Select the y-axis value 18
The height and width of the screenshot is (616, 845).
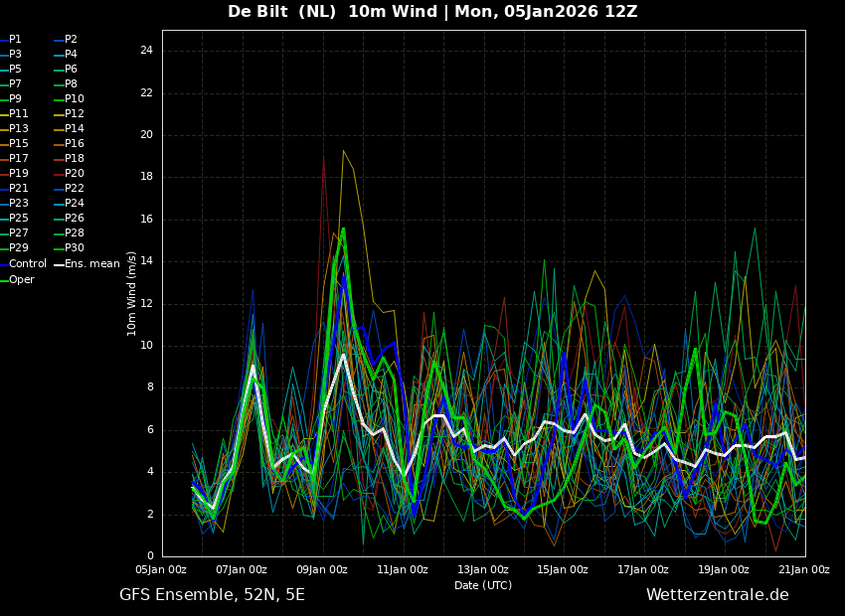click(x=146, y=177)
